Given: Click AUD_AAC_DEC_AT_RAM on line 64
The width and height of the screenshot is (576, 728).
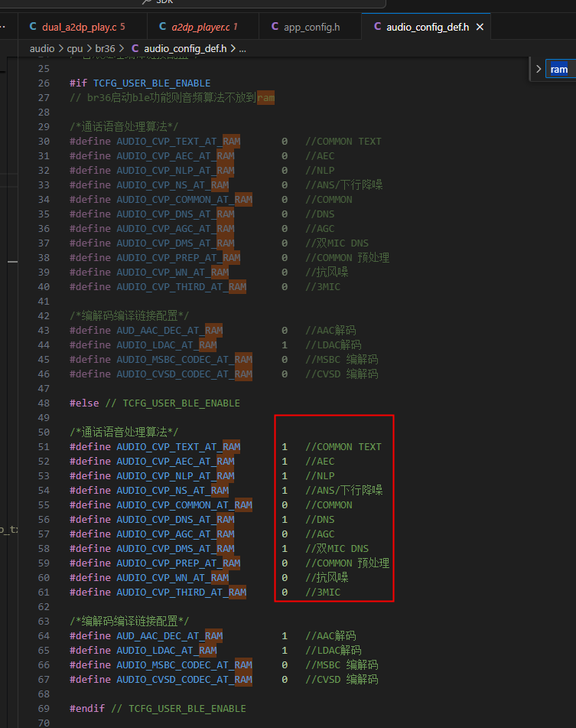Looking at the screenshot, I should pos(169,635).
